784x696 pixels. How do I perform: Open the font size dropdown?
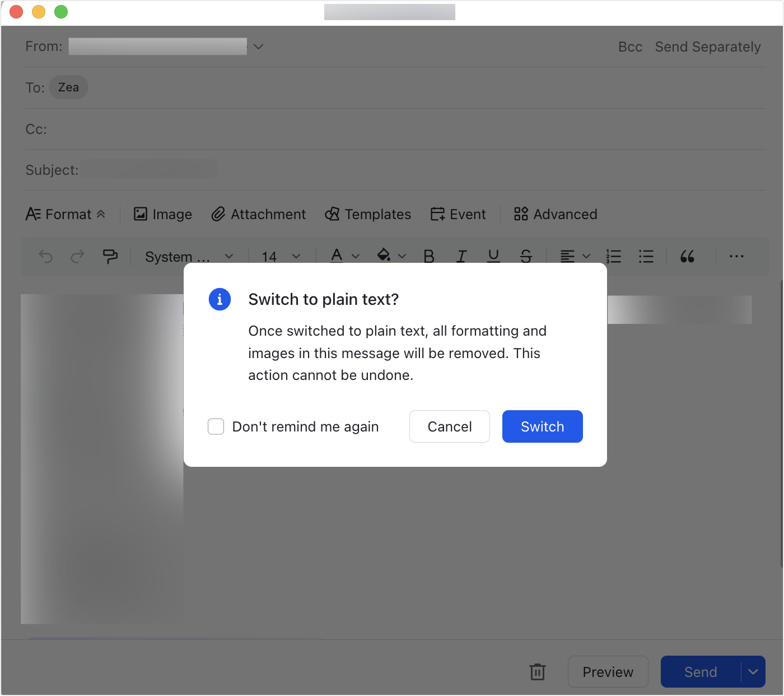tap(279, 256)
